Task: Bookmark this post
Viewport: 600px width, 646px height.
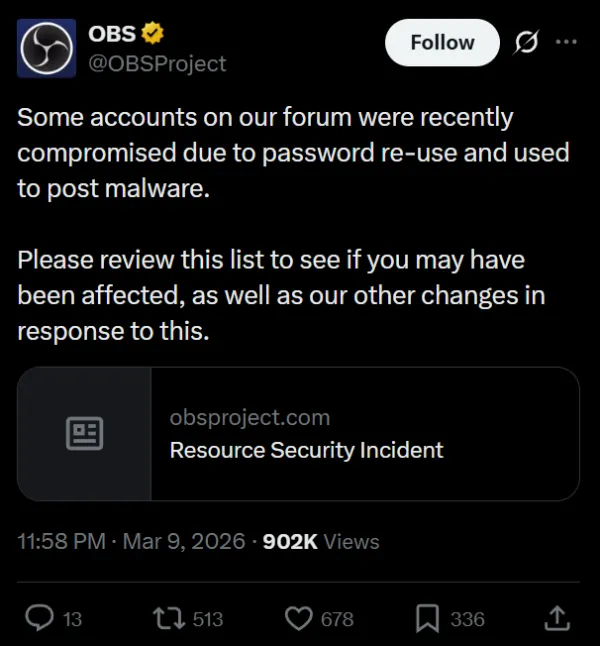Action: [428, 618]
